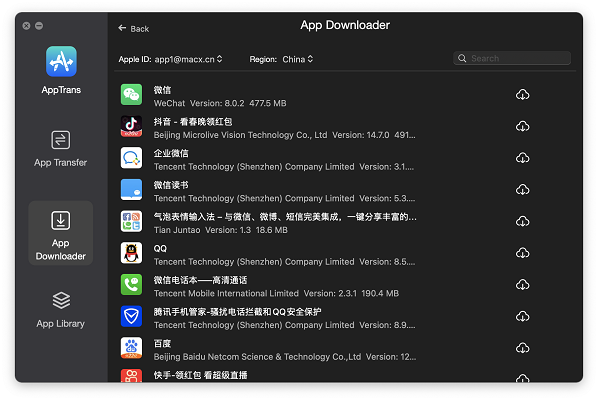The image size is (598, 400).
Task: Click the Tencent Mobile Manager shield icon
Action: tap(131, 316)
